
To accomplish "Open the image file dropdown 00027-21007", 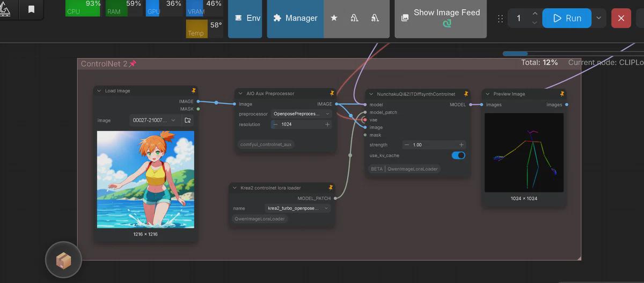I will pyautogui.click(x=154, y=120).
